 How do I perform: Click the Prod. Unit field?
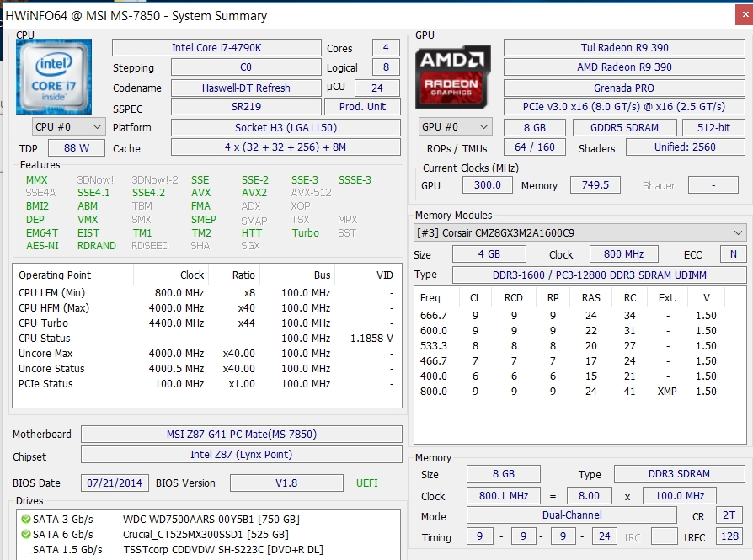pos(362,107)
